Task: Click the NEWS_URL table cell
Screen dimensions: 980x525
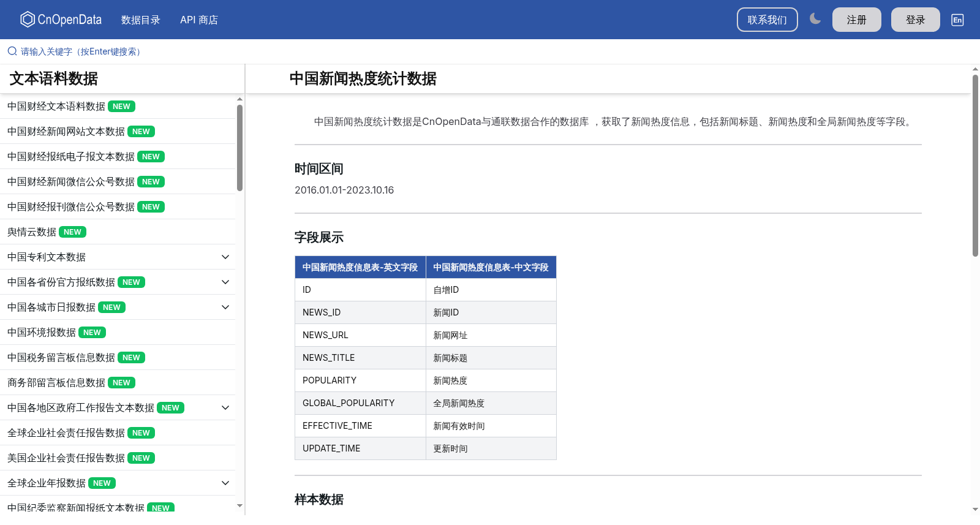Action: click(x=360, y=335)
